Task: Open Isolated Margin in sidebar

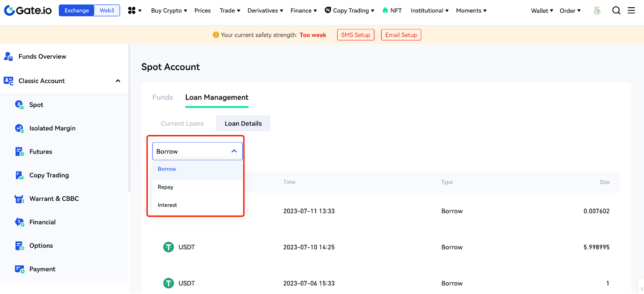Action: 52,128
